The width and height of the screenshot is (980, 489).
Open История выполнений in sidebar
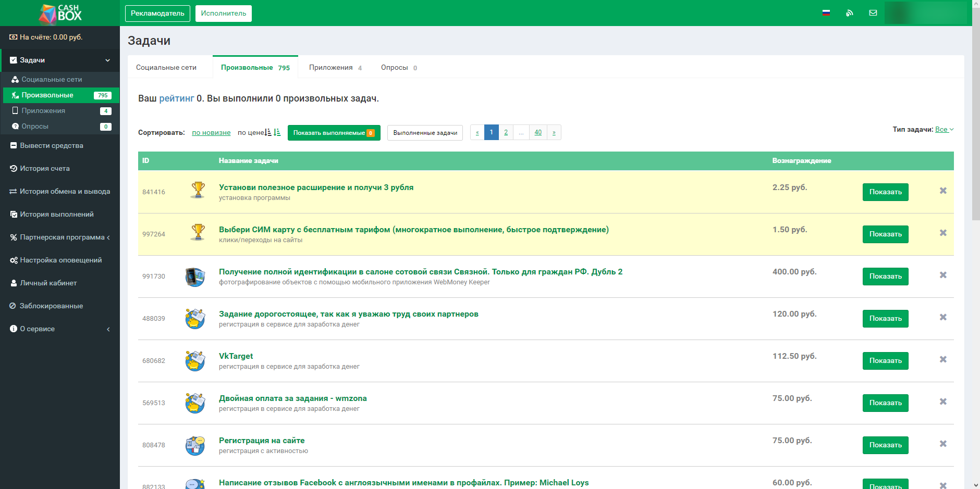coord(60,215)
